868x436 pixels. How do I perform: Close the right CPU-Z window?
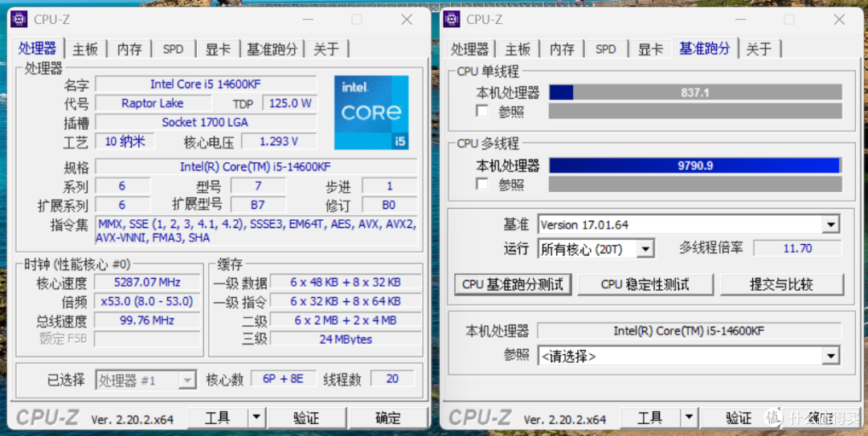pyautogui.click(x=839, y=19)
